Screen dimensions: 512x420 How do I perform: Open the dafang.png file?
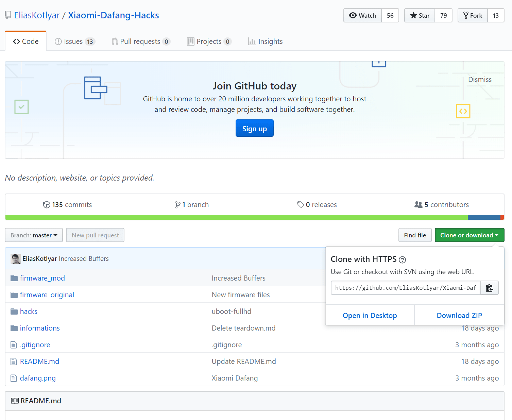click(38, 378)
